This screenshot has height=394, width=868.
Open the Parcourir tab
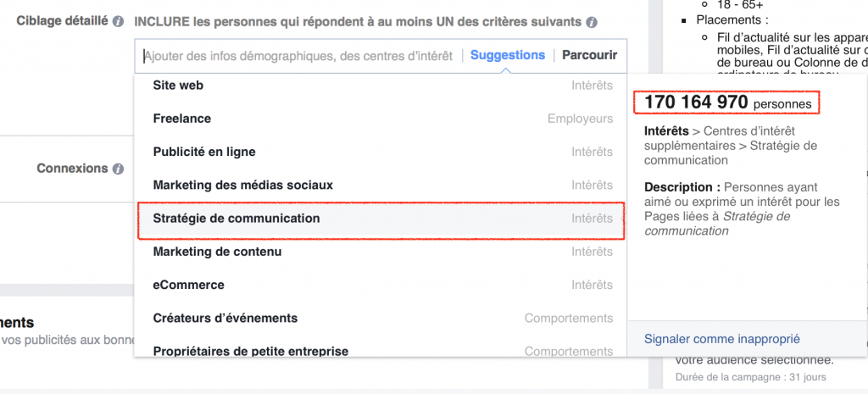point(589,55)
